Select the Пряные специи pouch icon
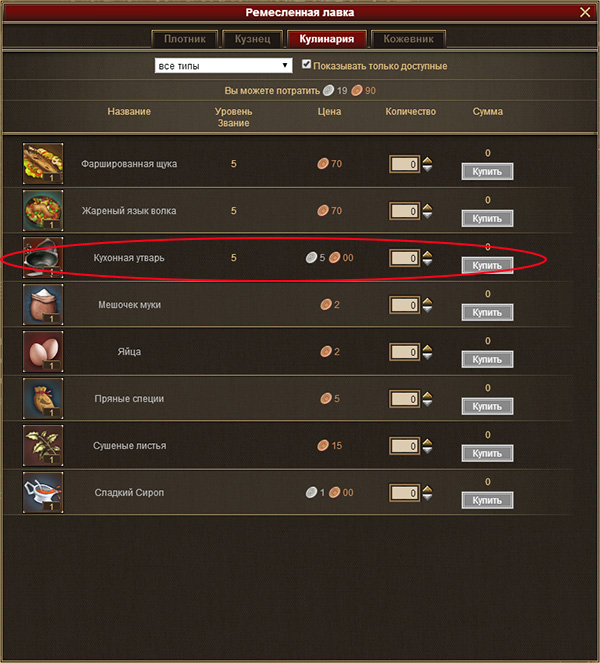600x663 pixels. point(43,398)
